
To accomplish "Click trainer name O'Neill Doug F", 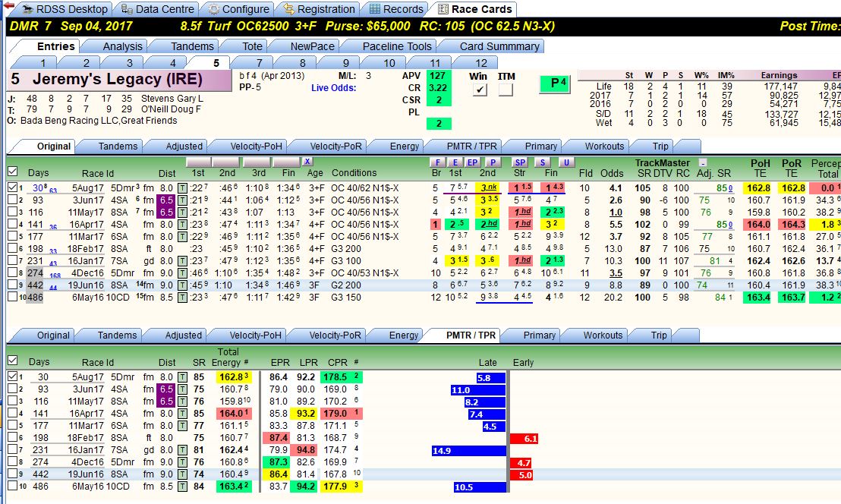I will [171, 109].
